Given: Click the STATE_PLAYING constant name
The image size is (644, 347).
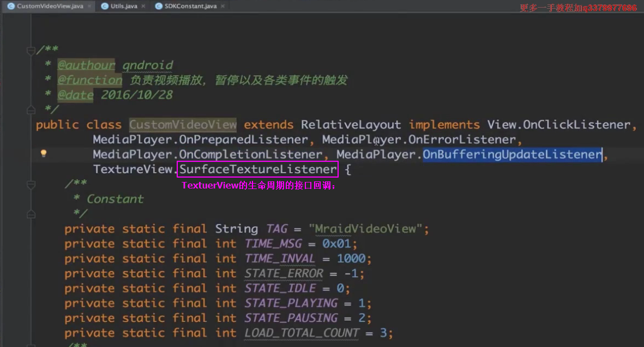Looking at the screenshot, I should tap(291, 303).
